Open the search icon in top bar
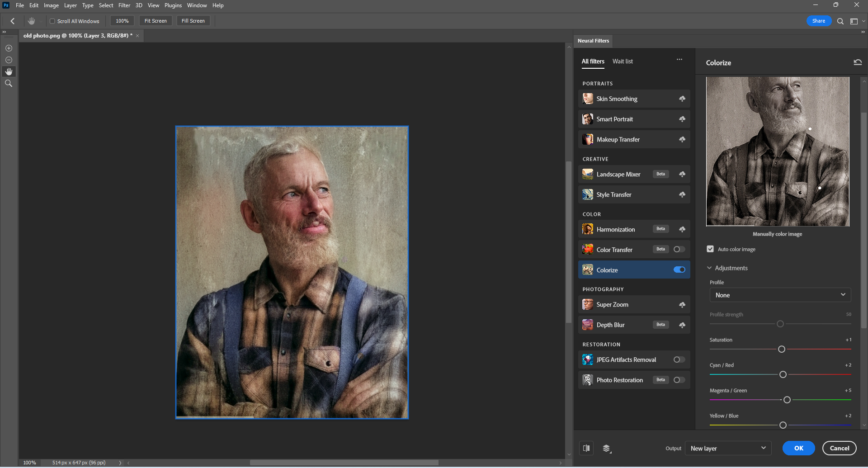 tap(840, 21)
